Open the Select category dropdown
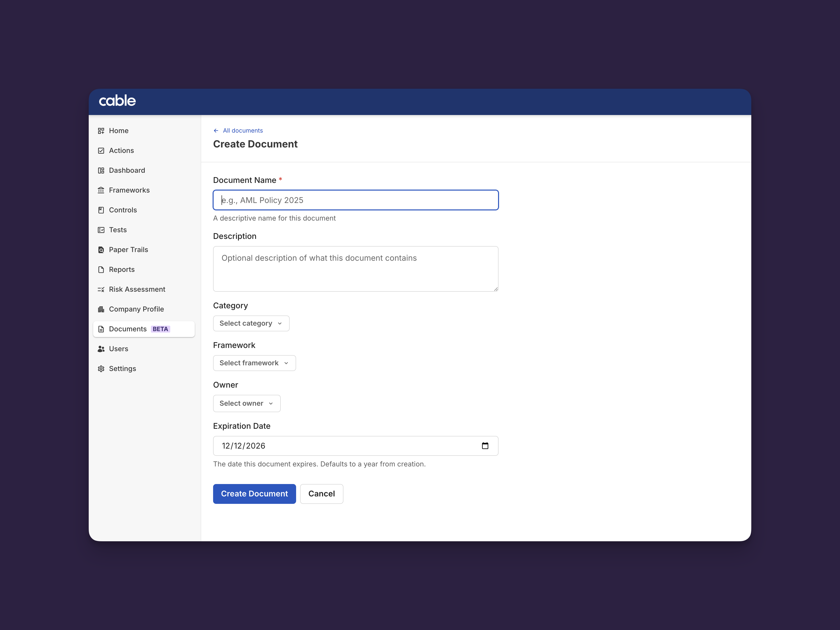This screenshot has height=630, width=840. point(251,323)
